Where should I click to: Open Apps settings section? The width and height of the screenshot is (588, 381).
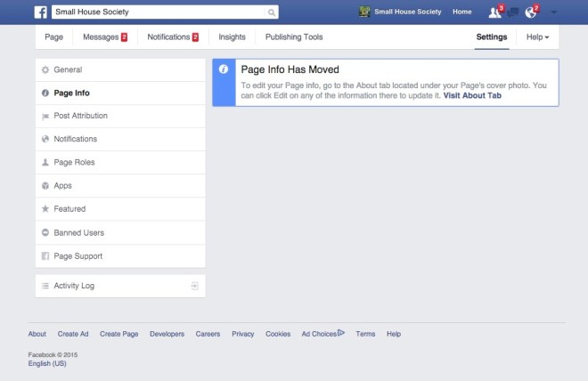(120, 186)
